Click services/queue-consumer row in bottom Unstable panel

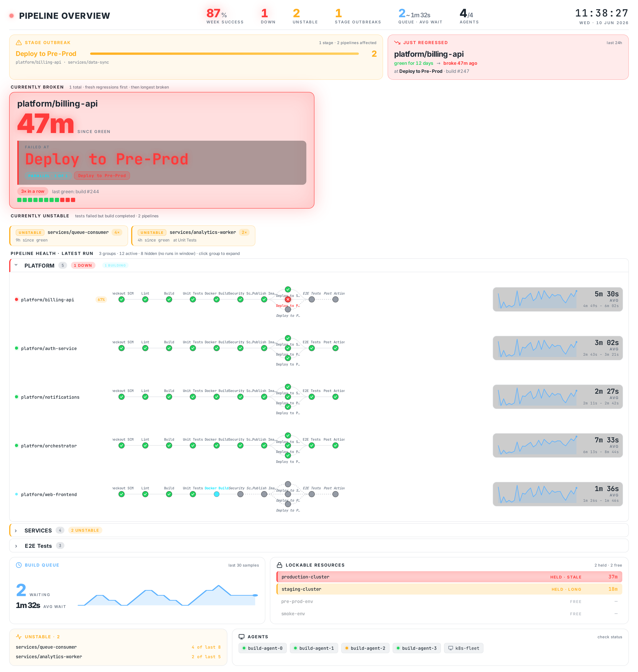point(118,647)
